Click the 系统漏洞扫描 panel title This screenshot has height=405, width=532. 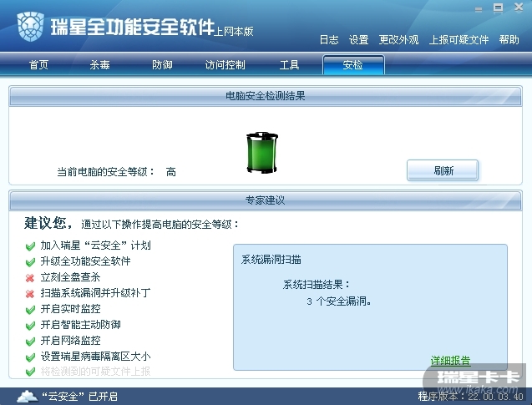(271, 260)
